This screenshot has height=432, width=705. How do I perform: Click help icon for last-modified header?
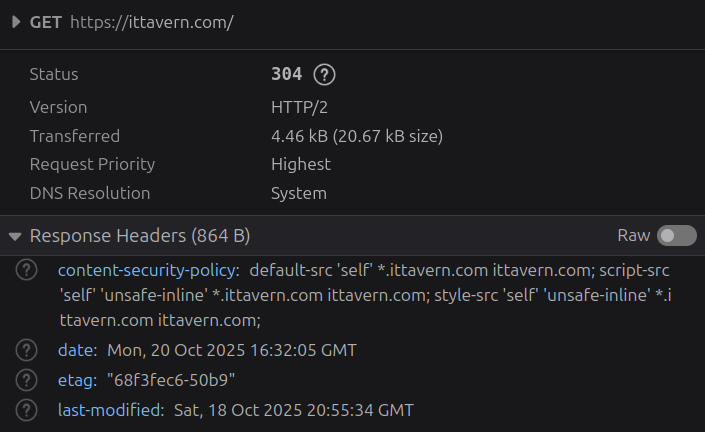[x=28, y=410]
